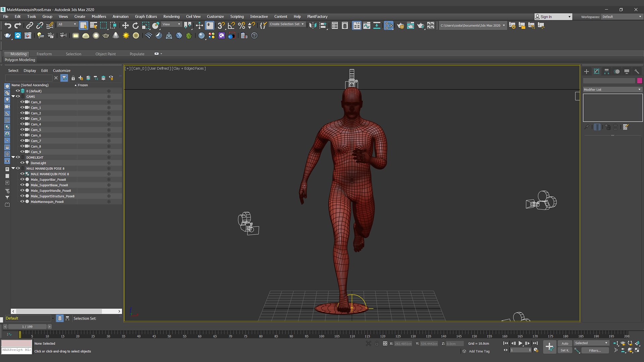Screen dimensions: 644x362
Task: Toggle visibility of MaleMannequin_Pose8
Action: (x=22, y=202)
